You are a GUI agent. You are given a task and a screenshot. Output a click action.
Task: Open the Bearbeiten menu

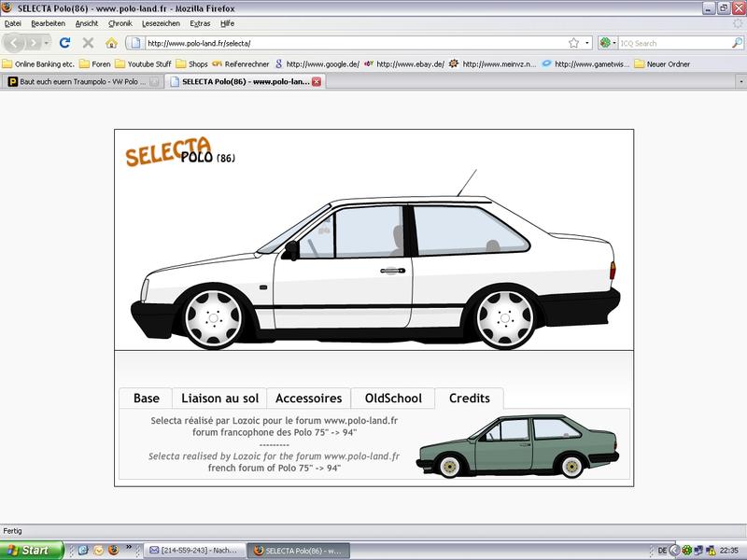pyautogui.click(x=49, y=23)
